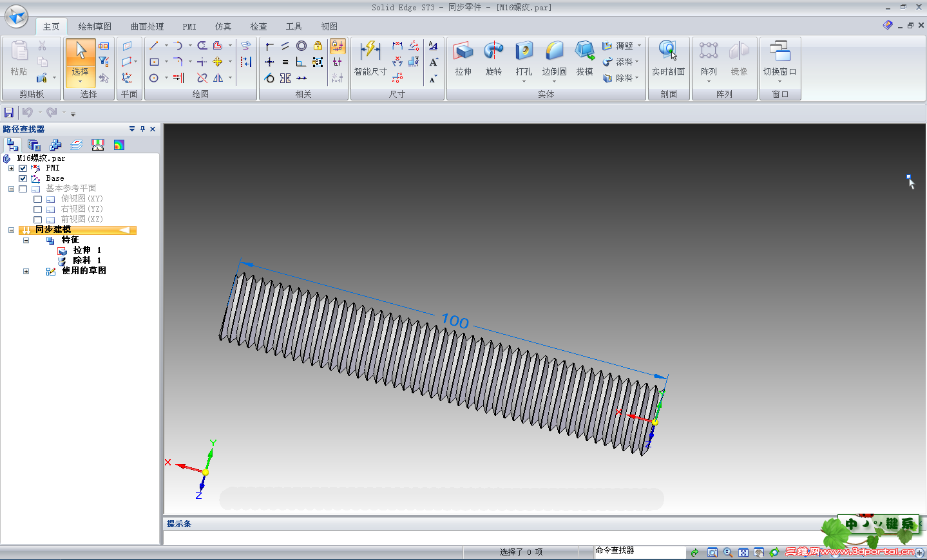Click the Fit view icon in status bar
The height and width of the screenshot is (560, 927).
(x=743, y=552)
